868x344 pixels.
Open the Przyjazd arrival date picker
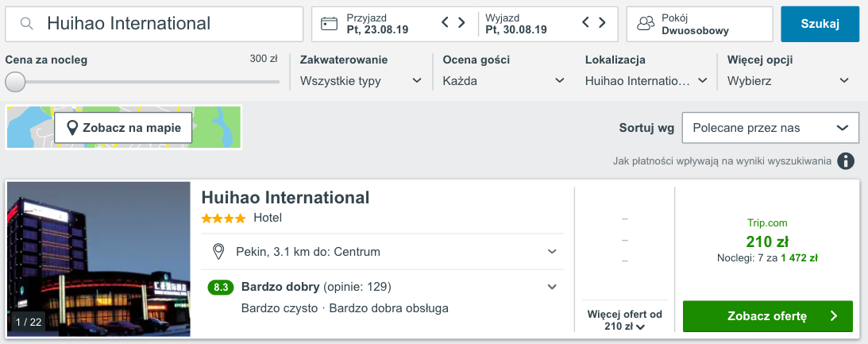point(395,24)
